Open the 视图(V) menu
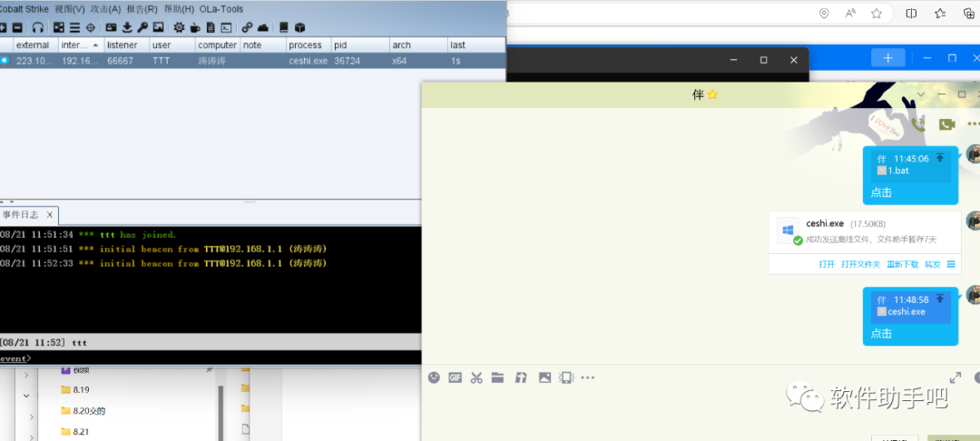 (70, 9)
